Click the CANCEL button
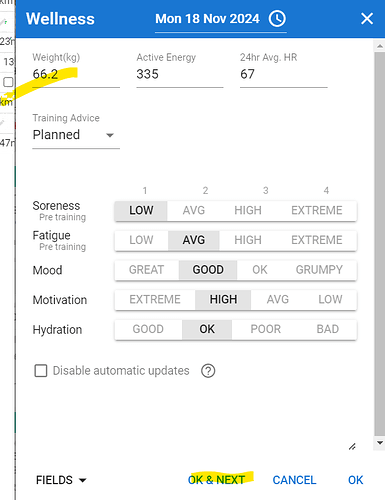The width and height of the screenshot is (385, 500). [x=294, y=480]
